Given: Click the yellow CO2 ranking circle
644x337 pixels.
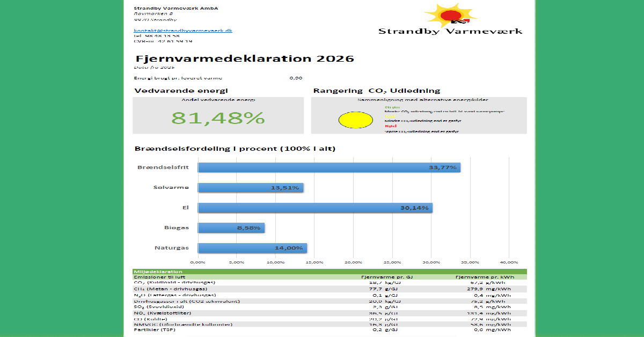Looking at the screenshot, I should 355,120.
